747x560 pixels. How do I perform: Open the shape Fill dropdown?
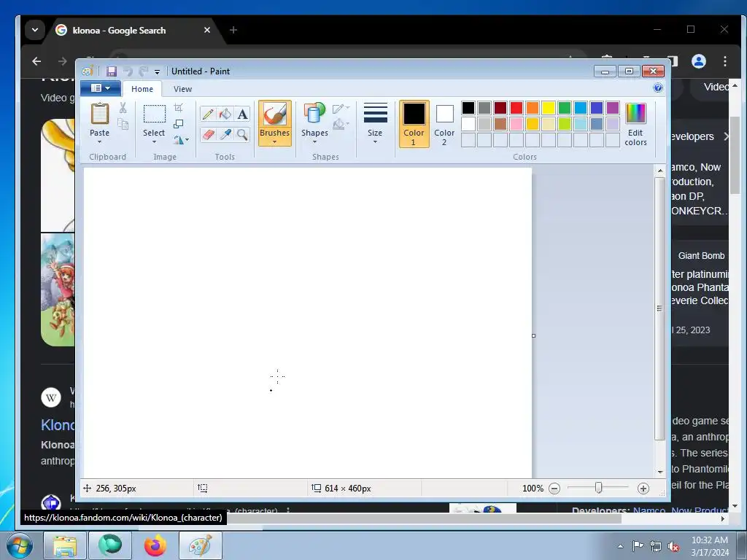pos(341,125)
